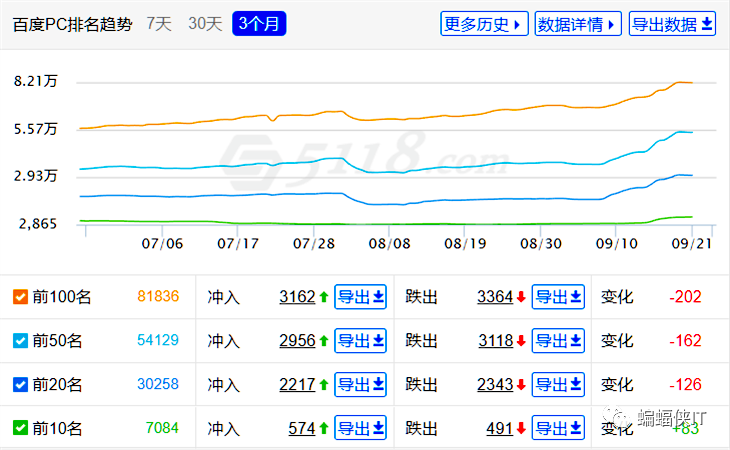Click the green 7084 value
The image size is (730, 450).
162,427
